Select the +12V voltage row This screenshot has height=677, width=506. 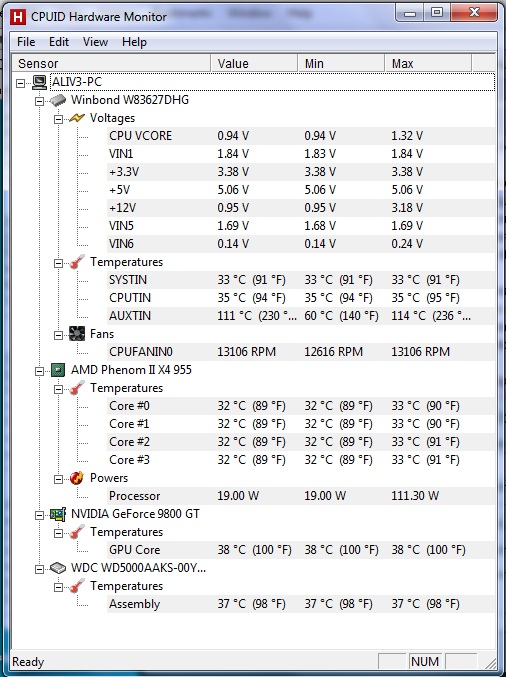coord(301,208)
